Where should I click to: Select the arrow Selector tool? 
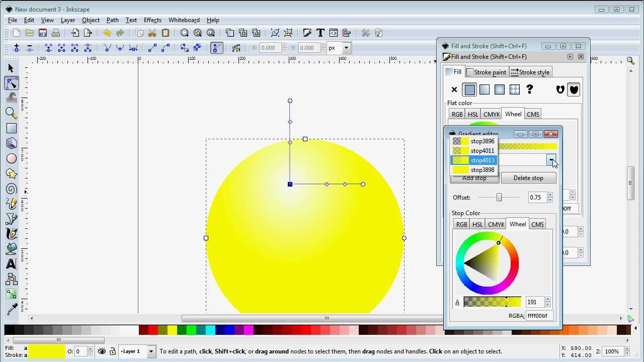[11, 68]
